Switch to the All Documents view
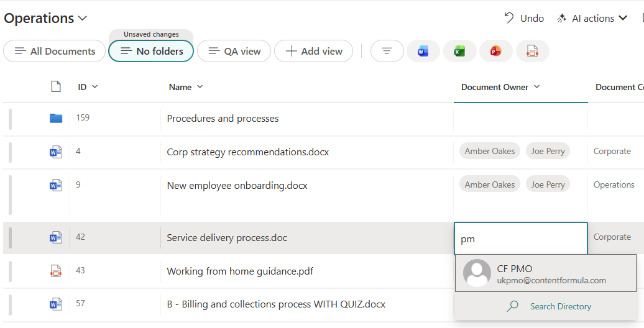This screenshot has width=644, height=328. [x=54, y=52]
